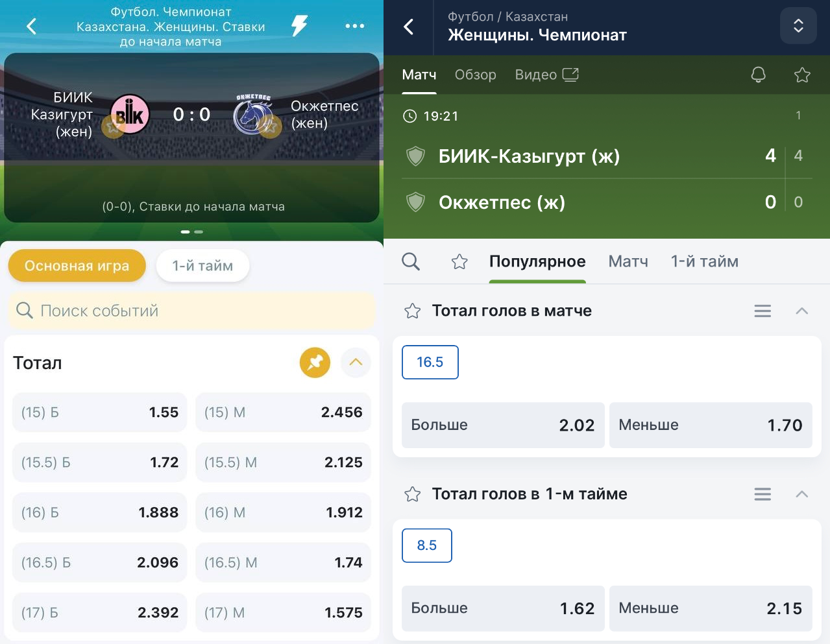Tap the banner carousel page dots
830x644 pixels.
click(192, 232)
